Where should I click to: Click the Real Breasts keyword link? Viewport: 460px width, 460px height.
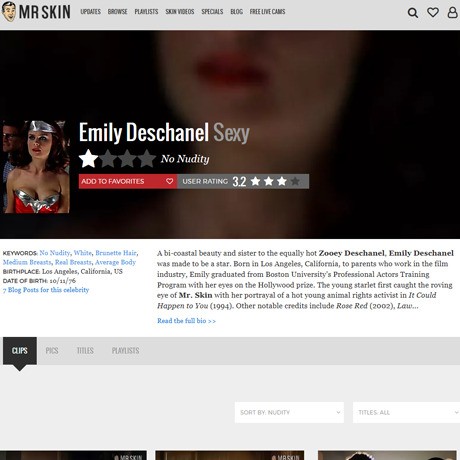(x=73, y=262)
